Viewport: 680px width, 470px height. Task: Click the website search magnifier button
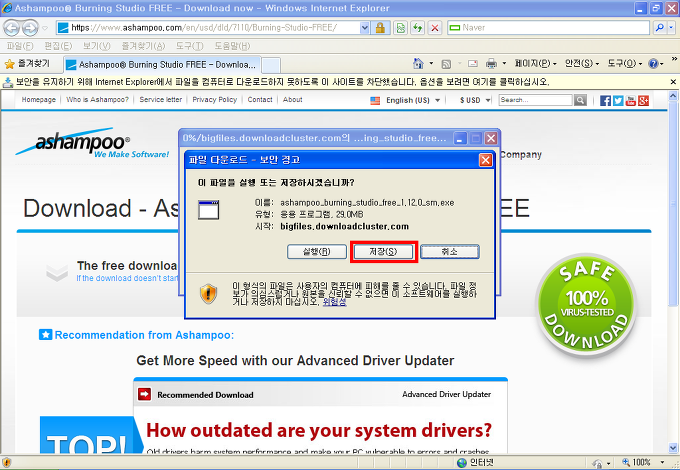[580, 100]
